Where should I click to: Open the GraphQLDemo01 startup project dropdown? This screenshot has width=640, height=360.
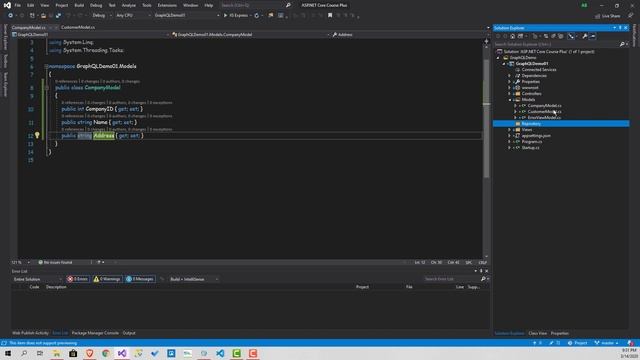pyautogui.click(x=187, y=16)
